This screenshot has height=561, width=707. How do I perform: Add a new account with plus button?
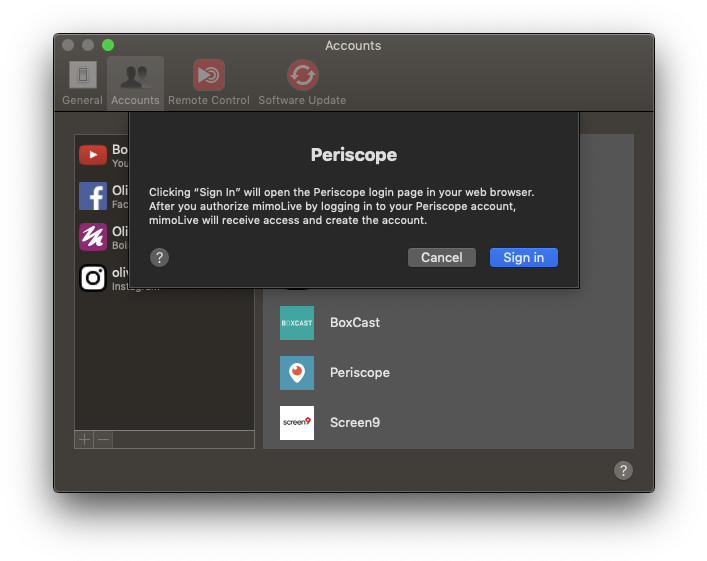pos(84,439)
